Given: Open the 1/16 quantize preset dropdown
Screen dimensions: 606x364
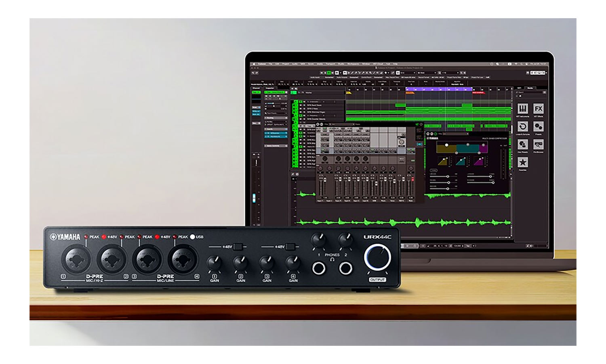Looking at the screenshot, I should point(450,73).
